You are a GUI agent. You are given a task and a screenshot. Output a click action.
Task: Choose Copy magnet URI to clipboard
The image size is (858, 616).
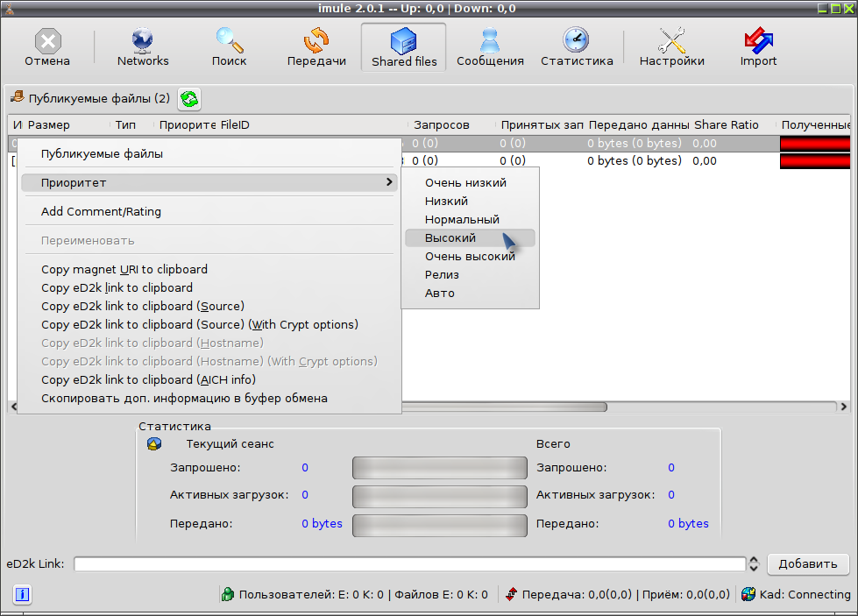pos(209,269)
